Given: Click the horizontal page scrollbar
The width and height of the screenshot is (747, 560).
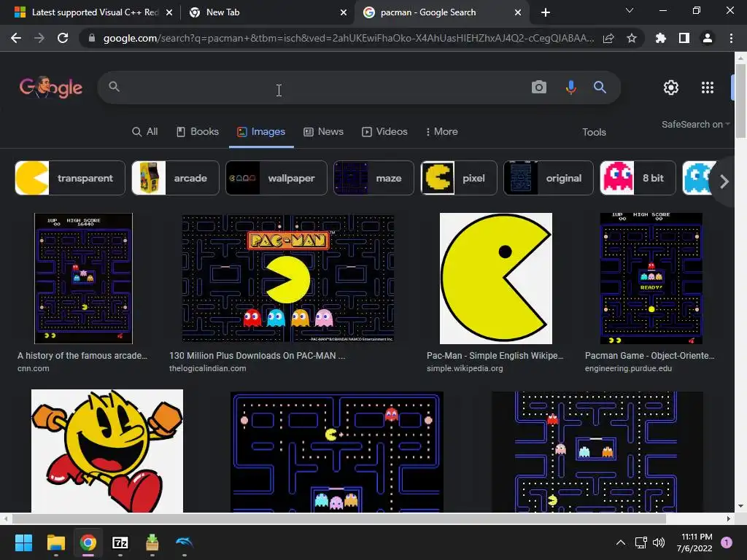Looking at the screenshot, I should pyautogui.click(x=338, y=518).
